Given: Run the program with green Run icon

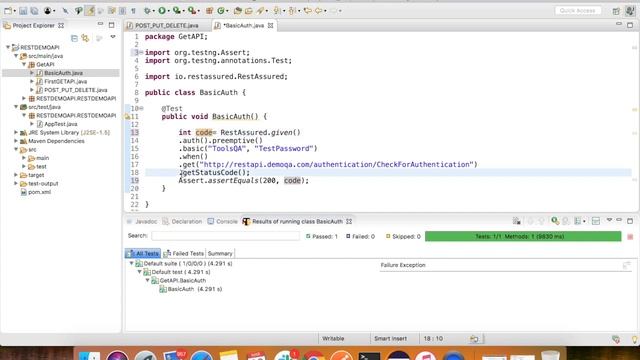Looking at the screenshot, I should [162, 11].
